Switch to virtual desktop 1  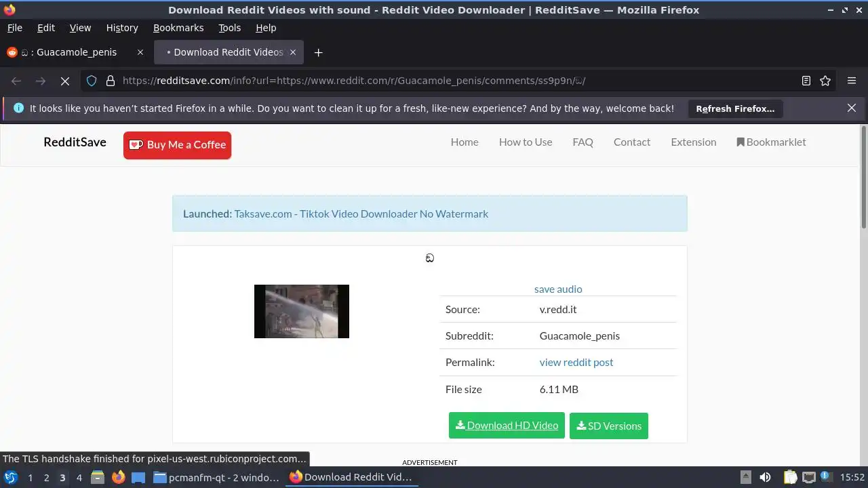30,477
